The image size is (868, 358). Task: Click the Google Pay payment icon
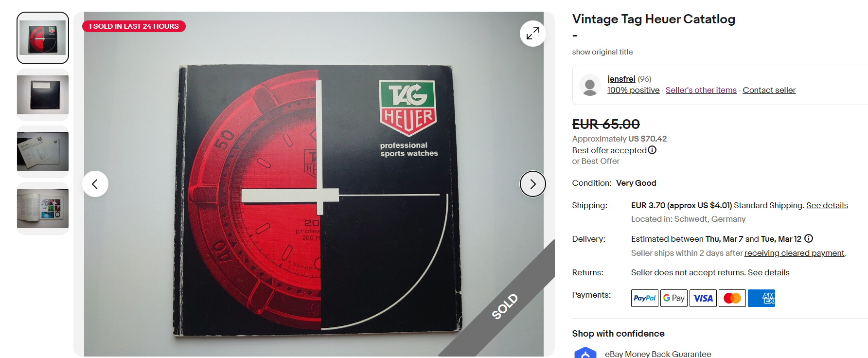[674, 298]
